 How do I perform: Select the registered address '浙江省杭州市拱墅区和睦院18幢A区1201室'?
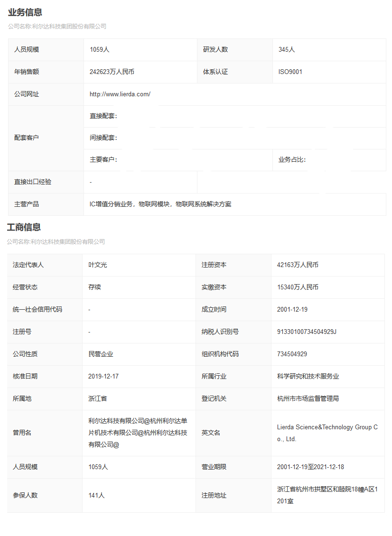[327, 495]
